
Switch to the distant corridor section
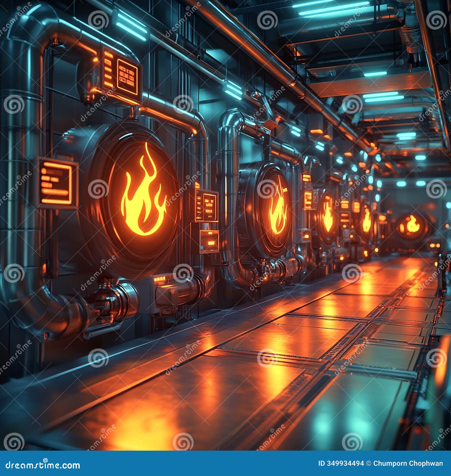coord(423,197)
